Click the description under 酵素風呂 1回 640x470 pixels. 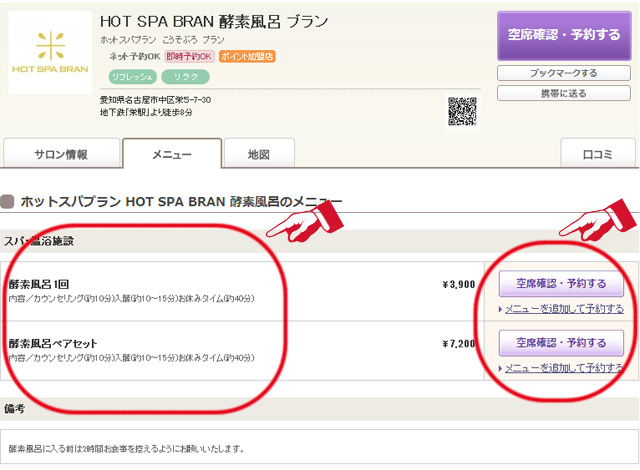click(x=131, y=299)
